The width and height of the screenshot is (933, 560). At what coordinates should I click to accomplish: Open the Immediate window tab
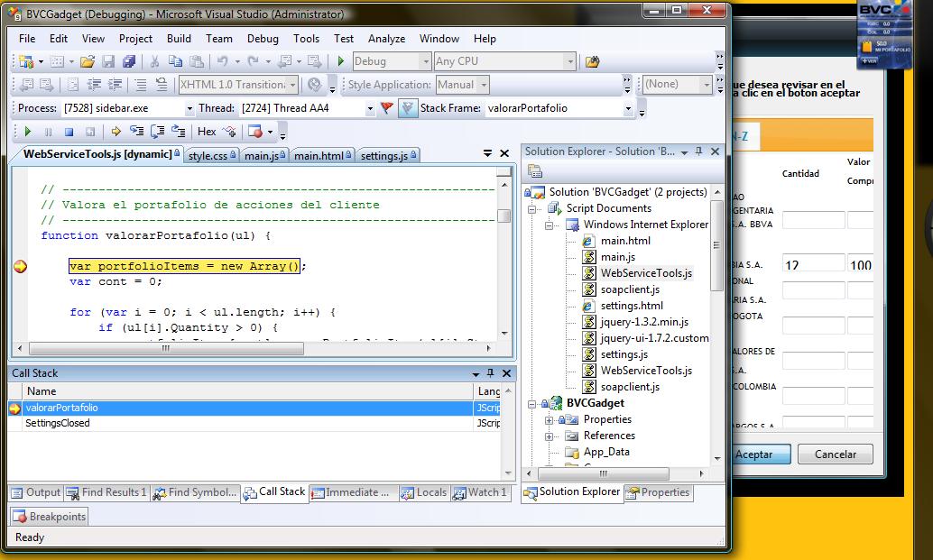click(x=350, y=492)
